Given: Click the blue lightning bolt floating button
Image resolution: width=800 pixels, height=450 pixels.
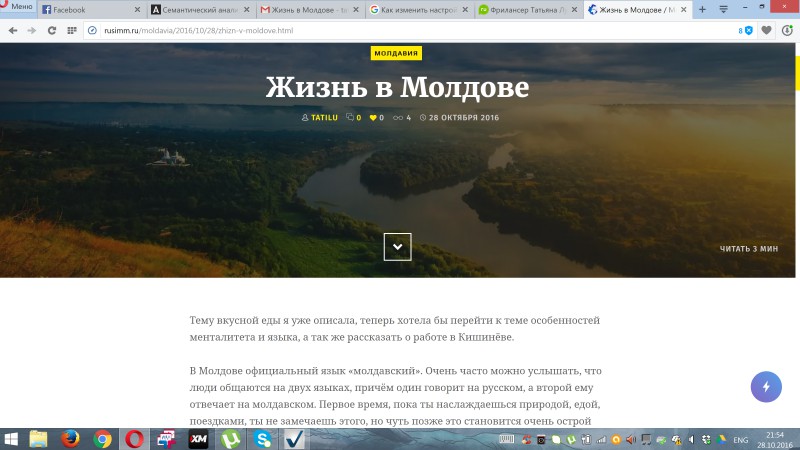Looking at the screenshot, I should tap(766, 387).
